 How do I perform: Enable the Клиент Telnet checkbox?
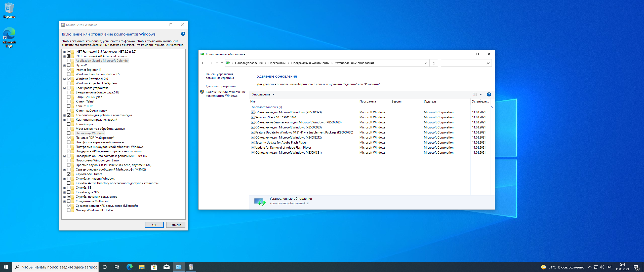point(69,101)
